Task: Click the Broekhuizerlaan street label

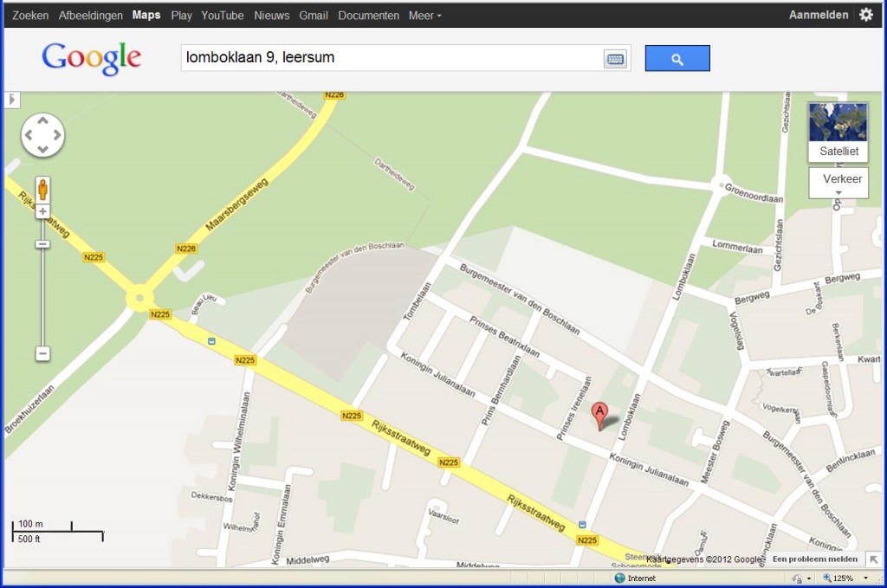Action: 29,410
